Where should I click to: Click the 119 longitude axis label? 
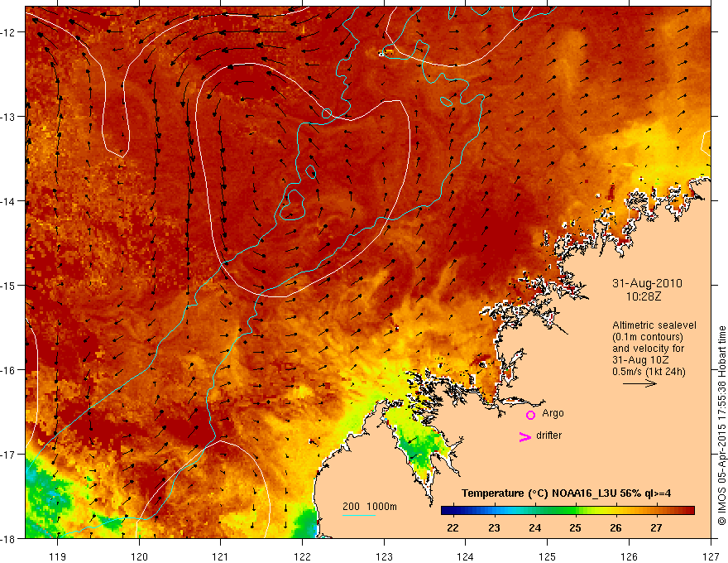click(58, 556)
